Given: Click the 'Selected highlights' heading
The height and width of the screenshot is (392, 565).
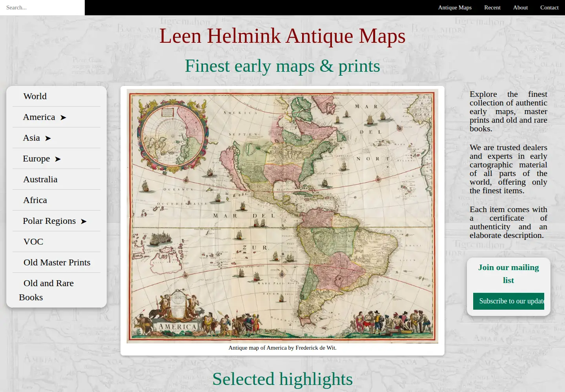Looking at the screenshot, I should [282, 379].
